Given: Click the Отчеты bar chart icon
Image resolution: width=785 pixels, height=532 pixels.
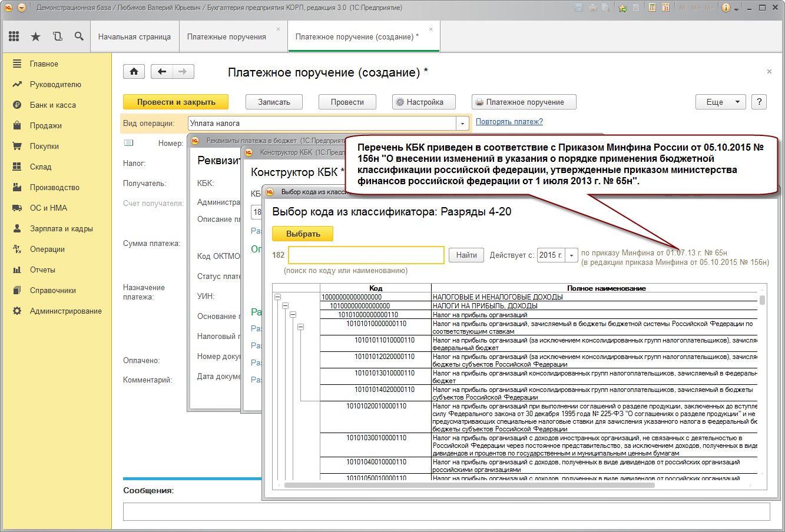Looking at the screenshot, I should click(x=17, y=270).
